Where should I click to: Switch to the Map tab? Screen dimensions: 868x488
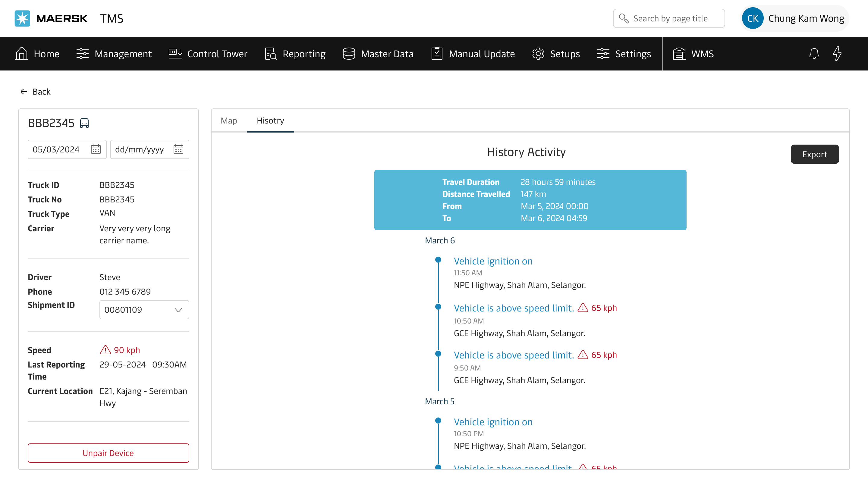pyautogui.click(x=229, y=120)
